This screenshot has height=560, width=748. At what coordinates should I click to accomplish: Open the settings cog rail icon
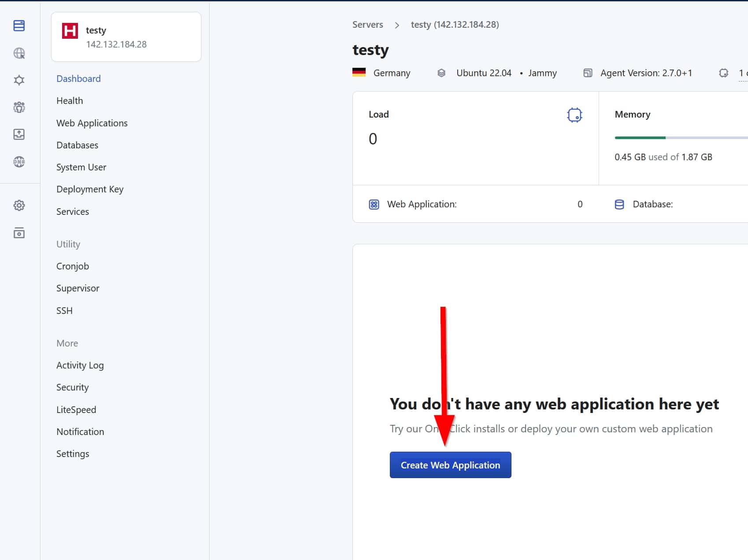pos(19,206)
